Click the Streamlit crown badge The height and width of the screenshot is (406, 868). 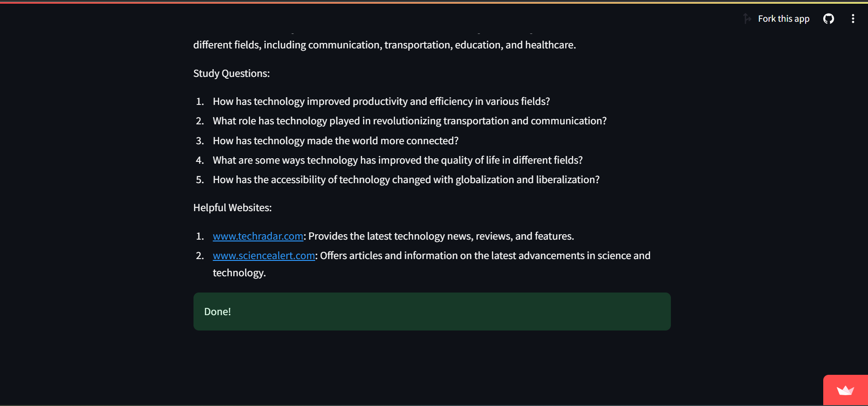pyautogui.click(x=845, y=390)
